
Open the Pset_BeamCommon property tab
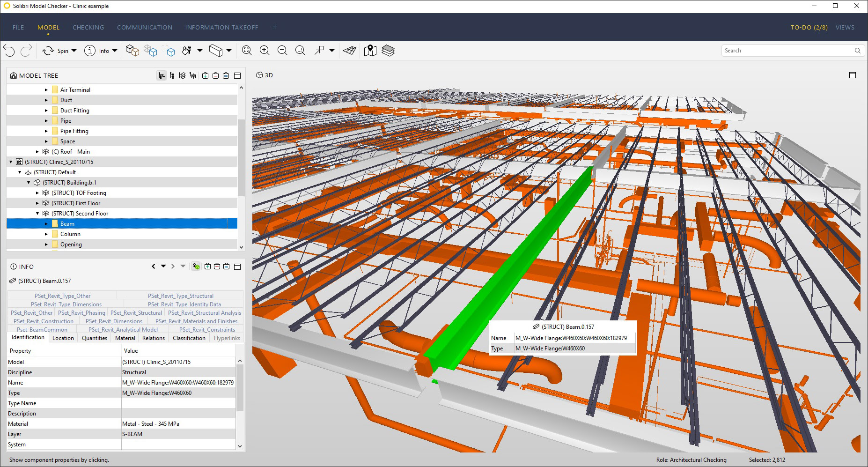tap(42, 330)
